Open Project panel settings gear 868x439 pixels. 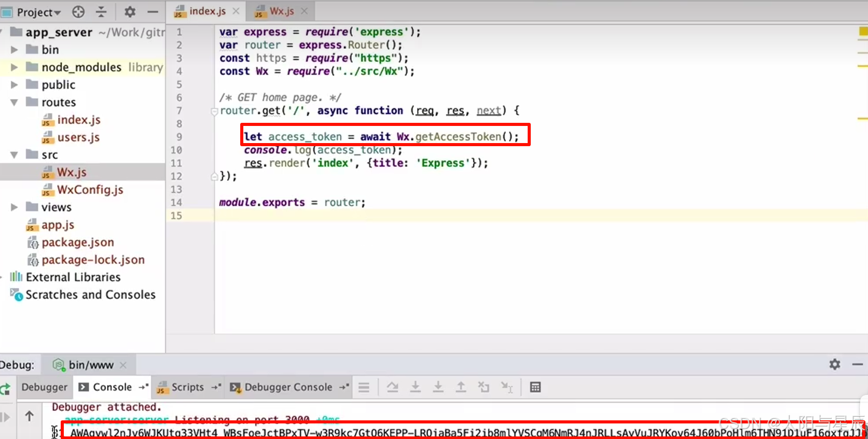[x=130, y=11]
